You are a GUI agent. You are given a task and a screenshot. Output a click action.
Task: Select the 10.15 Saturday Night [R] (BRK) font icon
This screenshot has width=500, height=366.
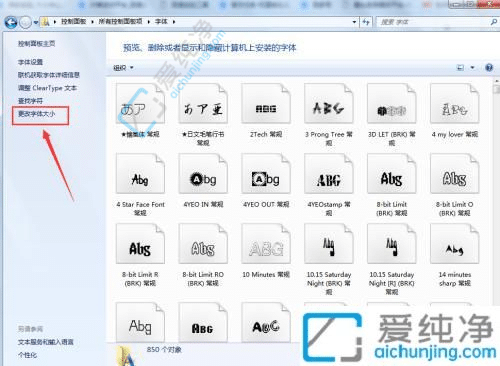[x=392, y=244]
